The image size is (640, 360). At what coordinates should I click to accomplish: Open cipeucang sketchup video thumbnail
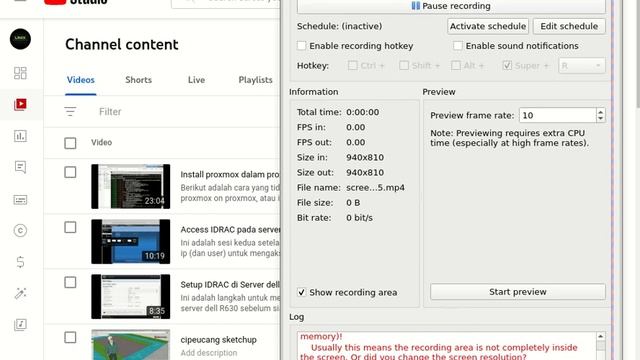[131, 345]
